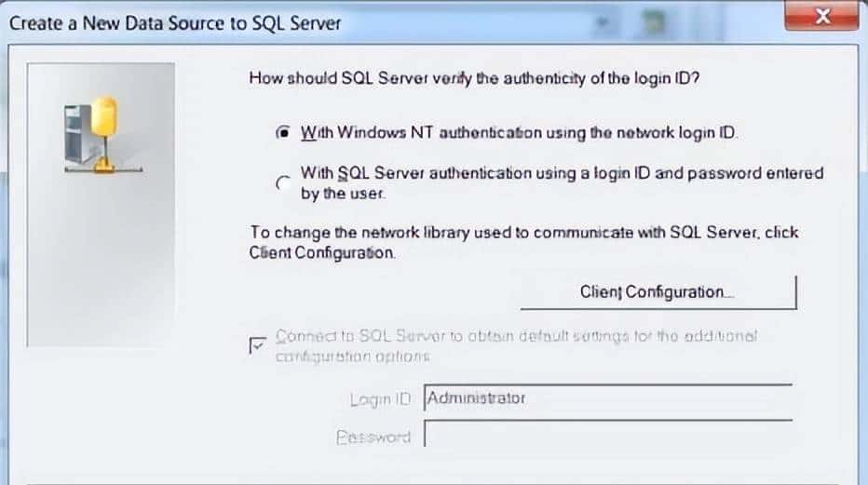
Task: Click the 'With Windows NT authentication' label text
Action: coord(519,132)
